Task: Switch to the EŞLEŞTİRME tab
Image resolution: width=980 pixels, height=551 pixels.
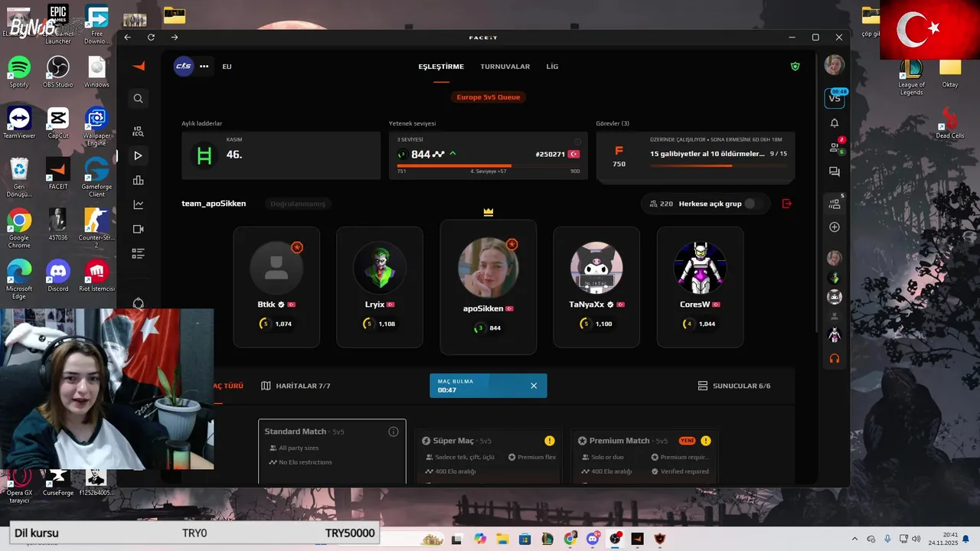Action: click(441, 67)
